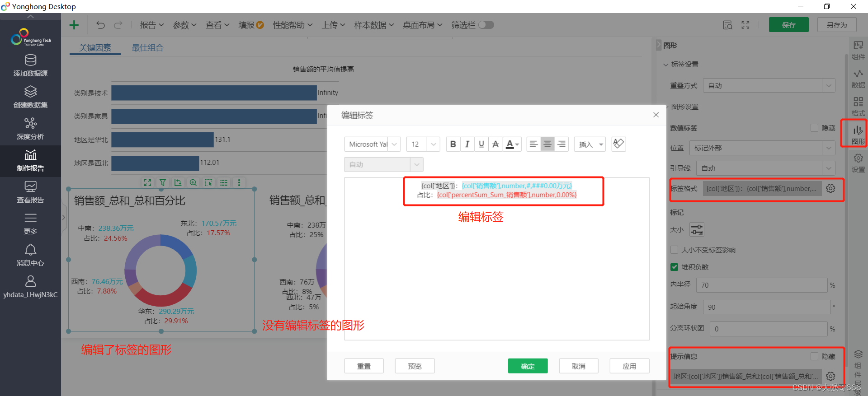Click the clear format eraser icon
Viewport: 868px width, 396px height.
[618, 144]
